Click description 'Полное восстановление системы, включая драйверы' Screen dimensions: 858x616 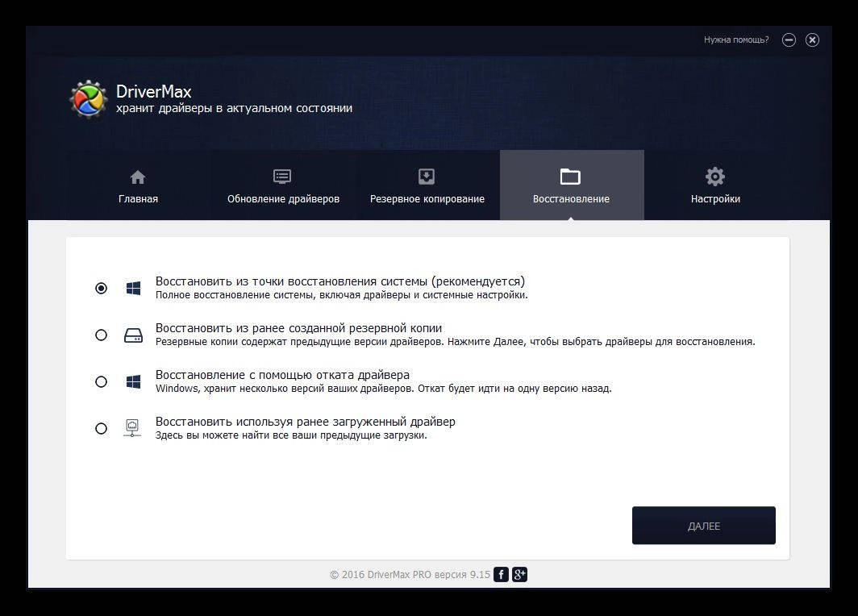(341, 295)
